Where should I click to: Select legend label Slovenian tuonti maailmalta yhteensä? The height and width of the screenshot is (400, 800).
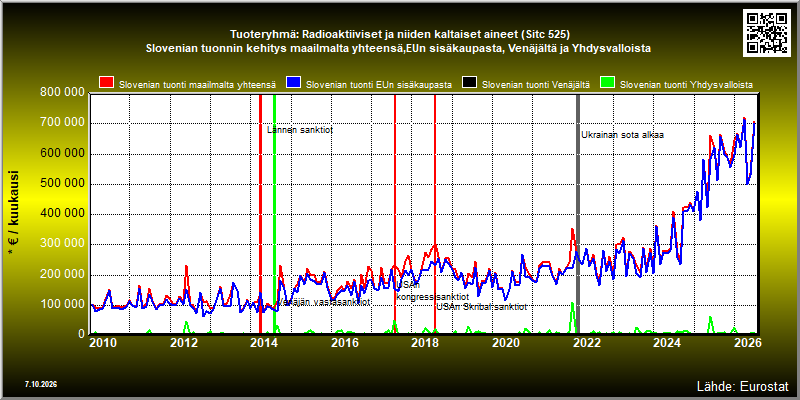click(x=197, y=85)
